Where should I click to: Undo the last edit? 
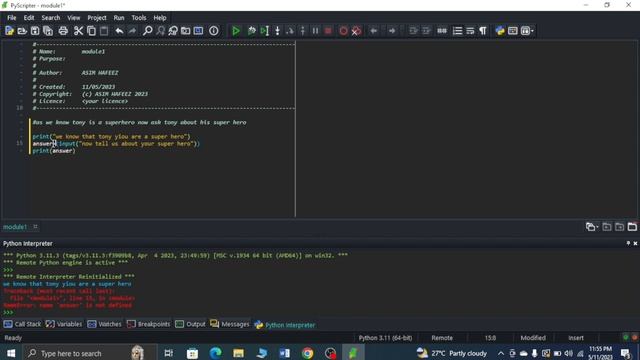pyautogui.click(x=119, y=31)
